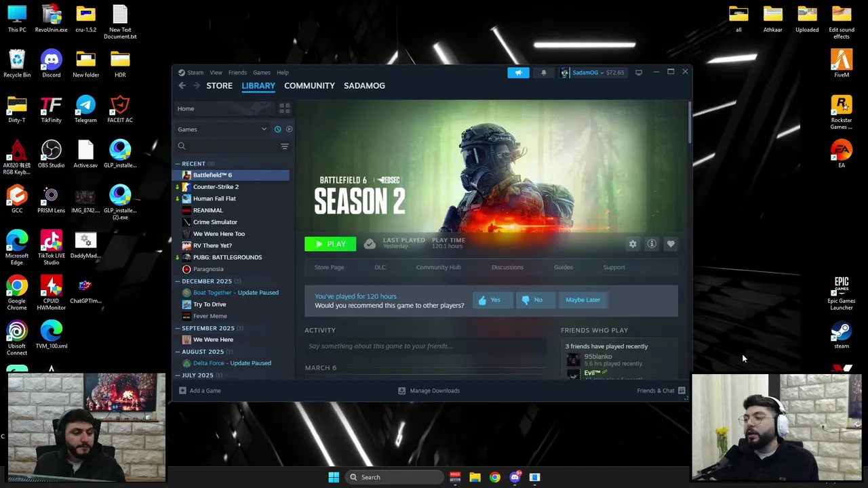Open File Explorer from taskbar
This screenshot has width=868, height=488.
[475, 477]
